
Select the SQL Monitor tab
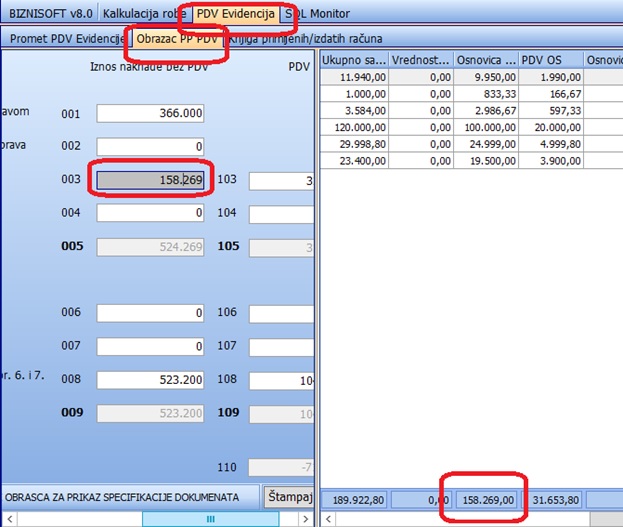pos(316,13)
